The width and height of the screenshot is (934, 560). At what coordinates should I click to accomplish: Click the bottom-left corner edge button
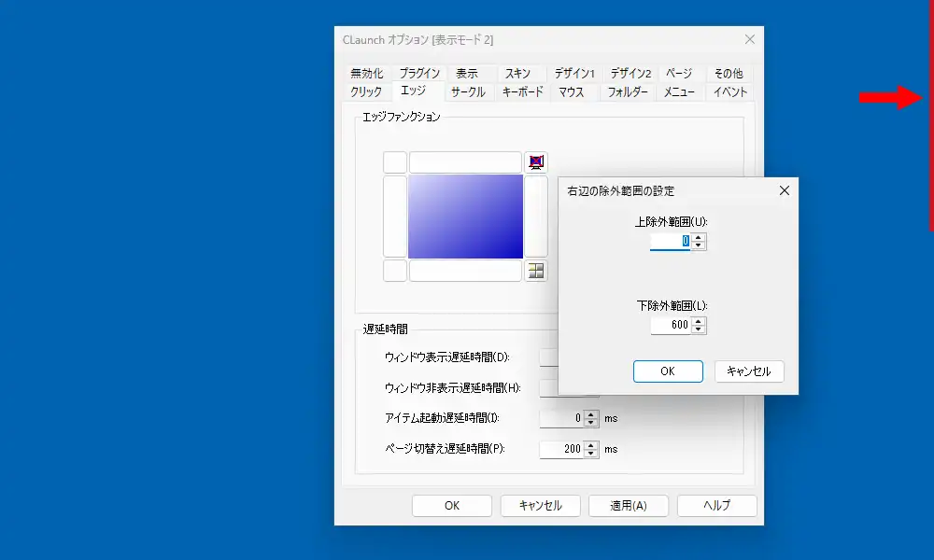394,271
